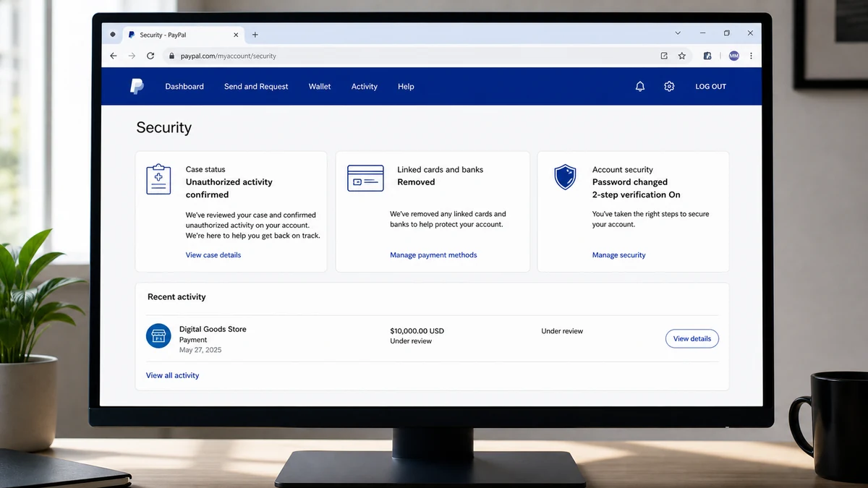Click the circle icon left of tab
The height and width of the screenshot is (488, 868).
113,35
